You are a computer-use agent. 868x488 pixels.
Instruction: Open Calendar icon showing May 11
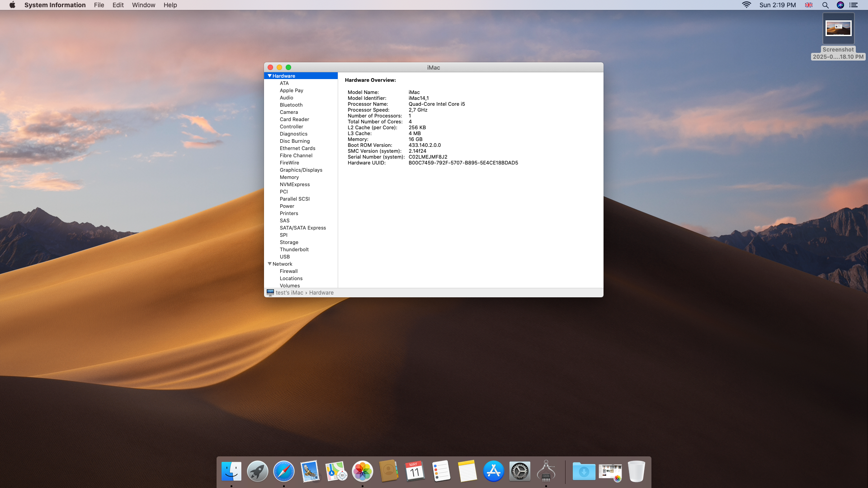[415, 471]
